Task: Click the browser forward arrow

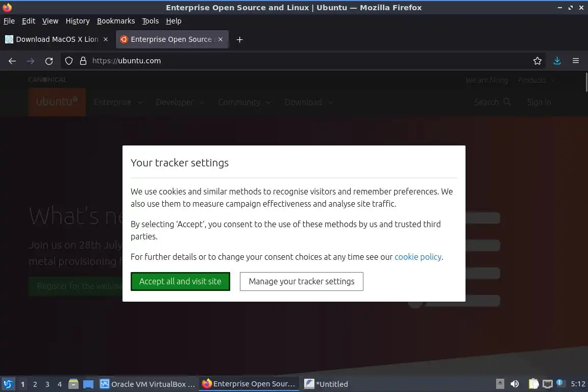Action: (31, 61)
